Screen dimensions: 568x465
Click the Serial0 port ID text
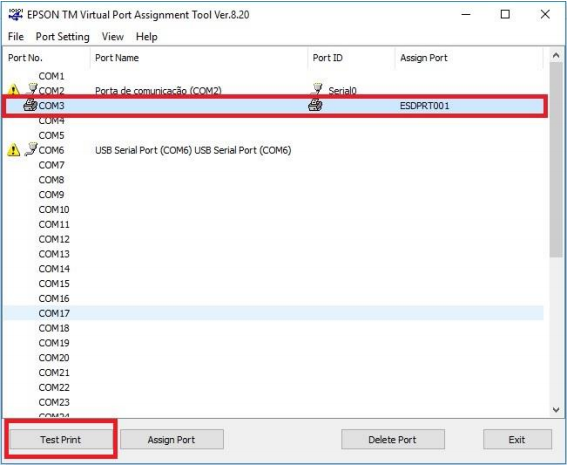click(x=342, y=91)
